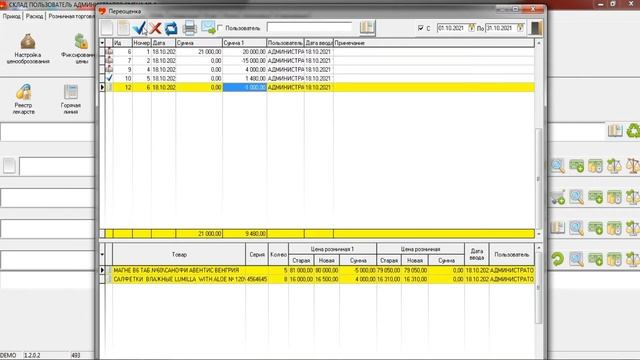
Task: Open Реестр лекарств in the main window
Action: pyautogui.click(x=24, y=99)
